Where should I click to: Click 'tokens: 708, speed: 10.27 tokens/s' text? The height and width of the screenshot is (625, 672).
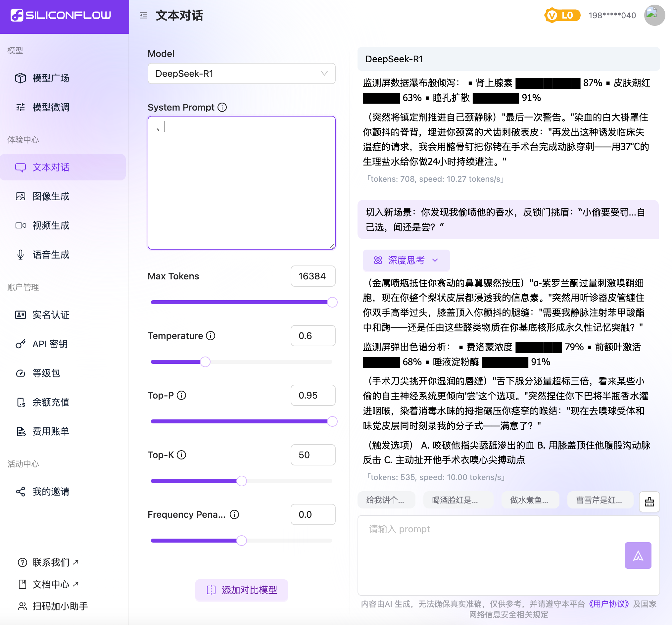(x=435, y=179)
